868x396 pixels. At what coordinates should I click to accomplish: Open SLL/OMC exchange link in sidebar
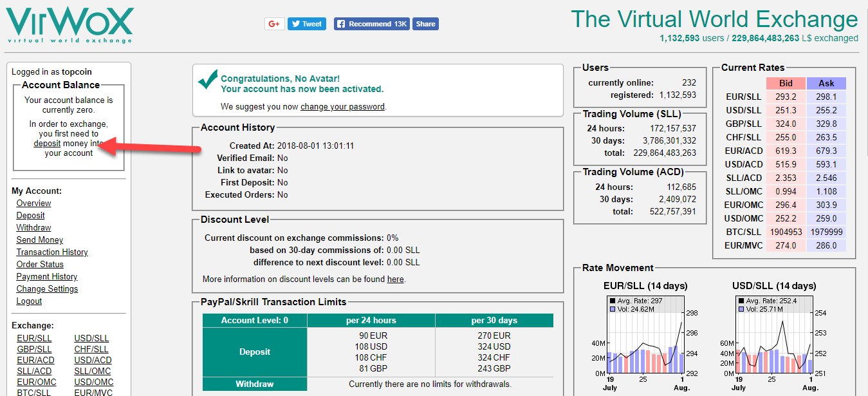(92, 371)
